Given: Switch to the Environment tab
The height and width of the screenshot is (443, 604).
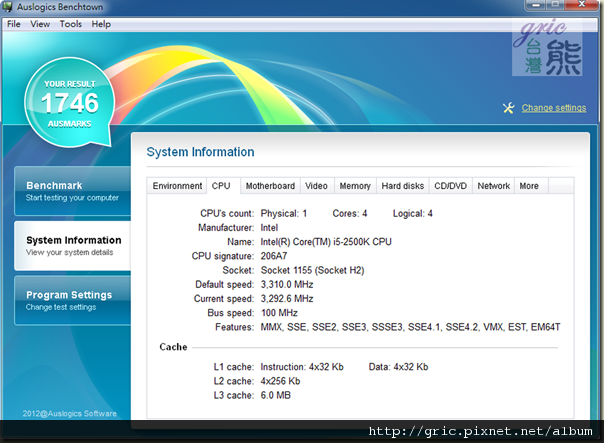Looking at the screenshot, I should click(x=177, y=186).
